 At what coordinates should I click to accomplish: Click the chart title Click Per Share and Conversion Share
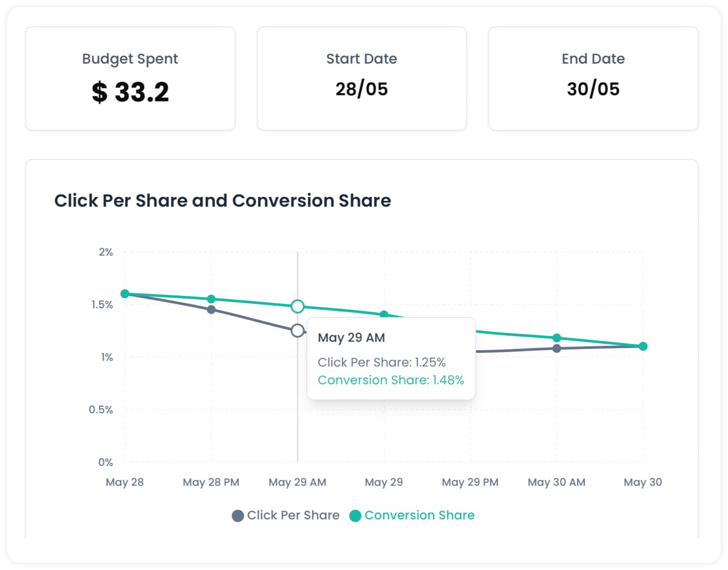point(222,201)
